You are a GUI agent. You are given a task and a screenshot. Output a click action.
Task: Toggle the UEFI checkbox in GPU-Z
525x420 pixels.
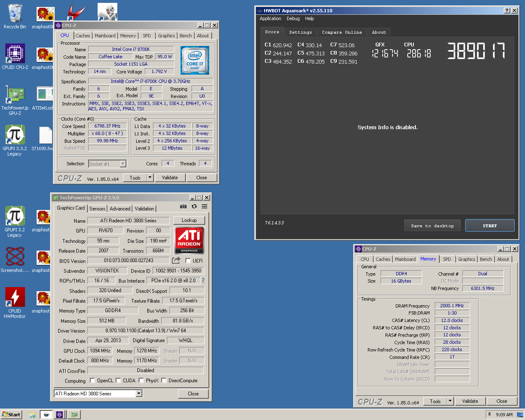[x=188, y=260]
